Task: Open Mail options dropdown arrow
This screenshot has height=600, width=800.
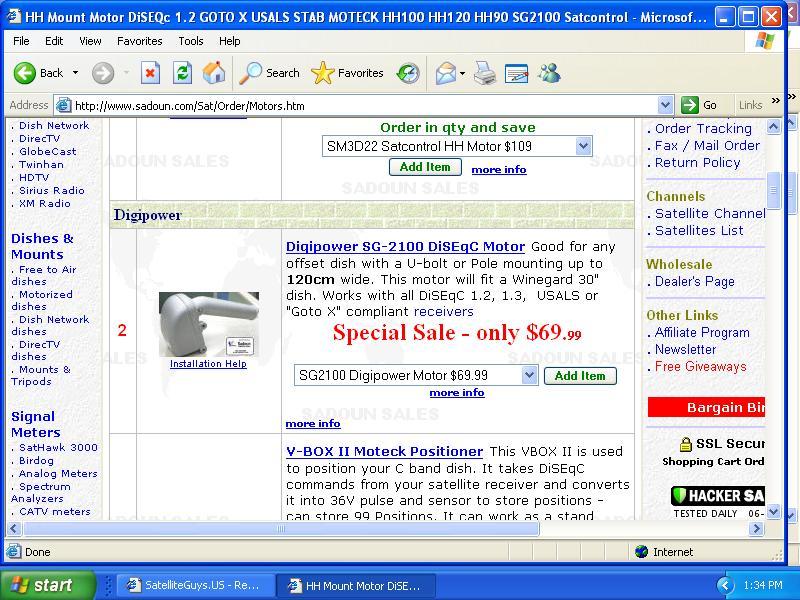Action: coord(462,73)
